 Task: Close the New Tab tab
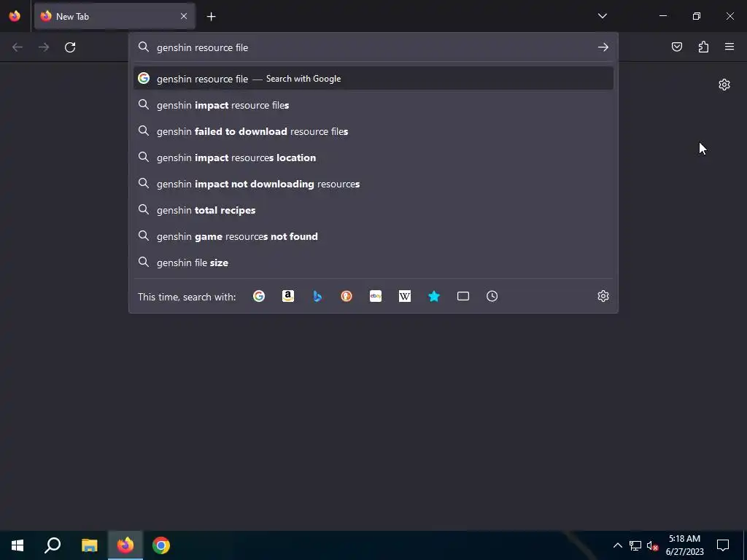pyautogui.click(x=183, y=16)
